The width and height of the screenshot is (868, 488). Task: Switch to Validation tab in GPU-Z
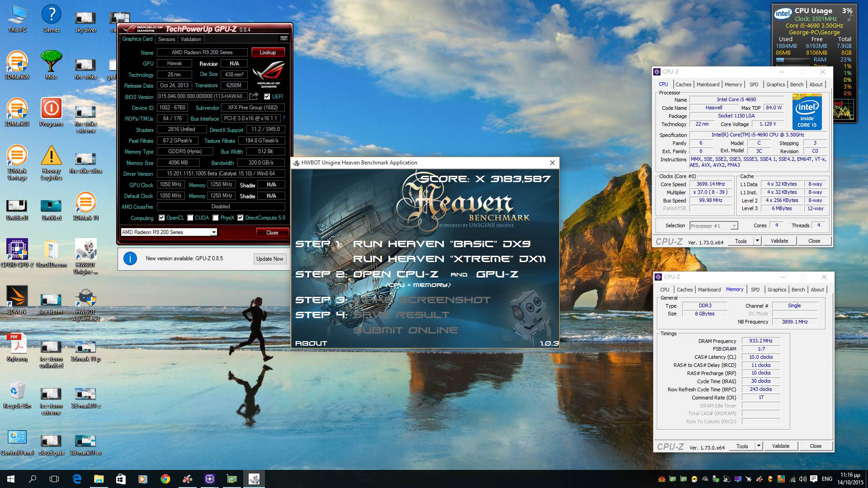pyautogui.click(x=191, y=39)
